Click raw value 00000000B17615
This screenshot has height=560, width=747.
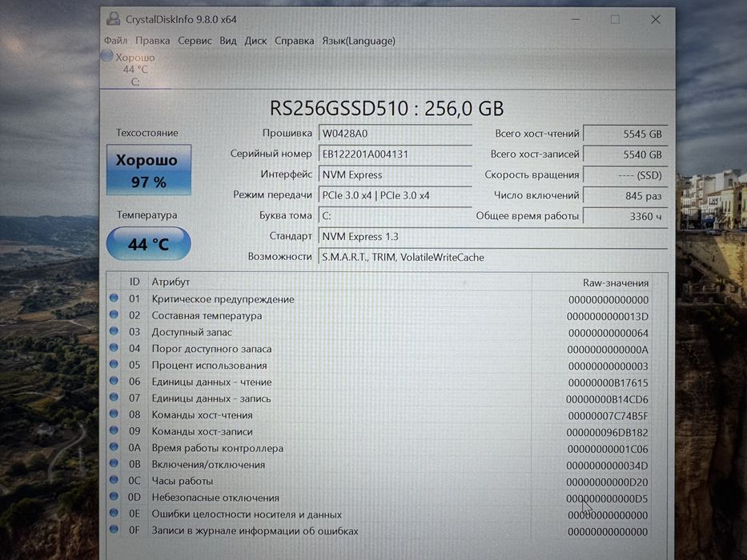[x=608, y=382]
